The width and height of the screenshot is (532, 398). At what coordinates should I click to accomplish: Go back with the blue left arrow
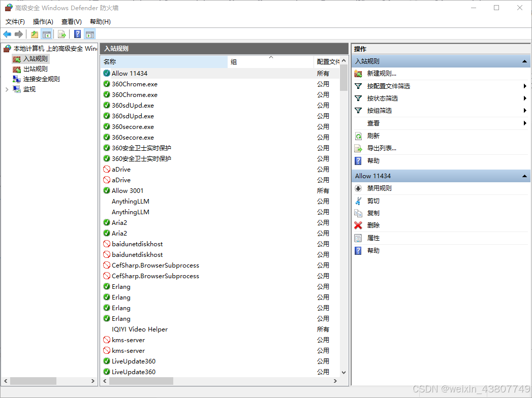(7, 34)
